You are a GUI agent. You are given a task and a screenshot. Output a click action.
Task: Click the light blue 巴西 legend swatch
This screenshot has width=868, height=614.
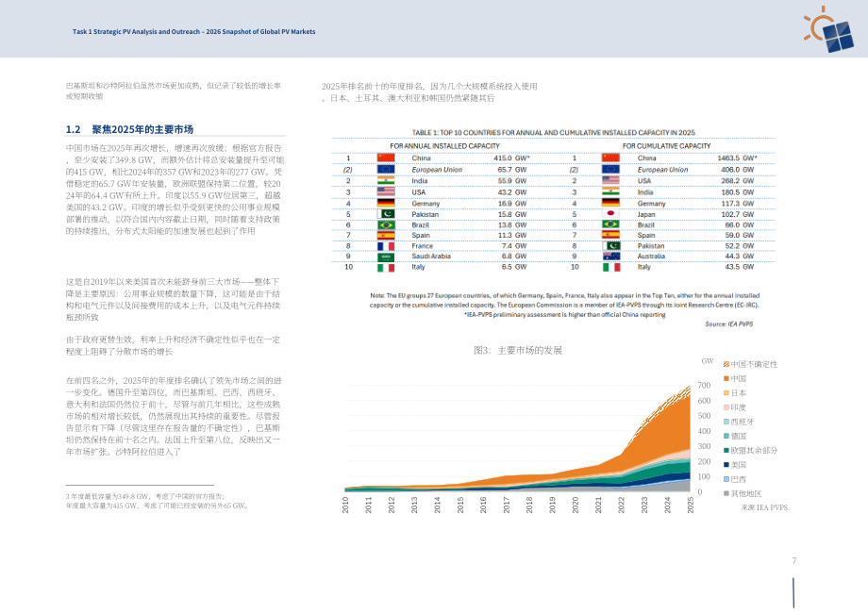pyautogui.click(x=726, y=479)
